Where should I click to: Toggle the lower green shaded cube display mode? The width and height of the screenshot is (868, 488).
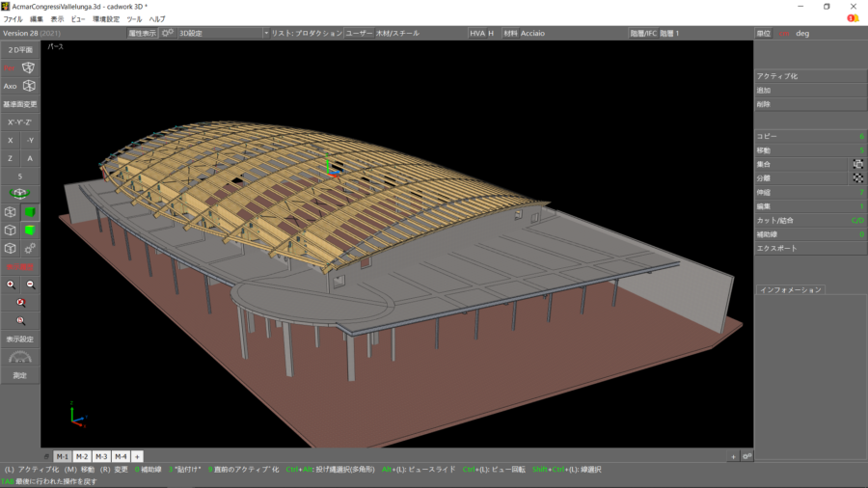tap(30, 230)
